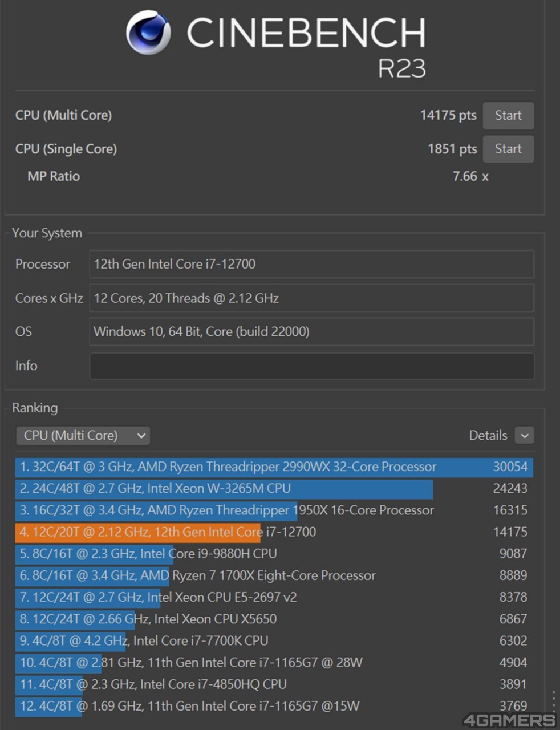This screenshot has width=560, height=730.
Task: Start the CPU Multi Core benchmark
Action: pos(508,116)
